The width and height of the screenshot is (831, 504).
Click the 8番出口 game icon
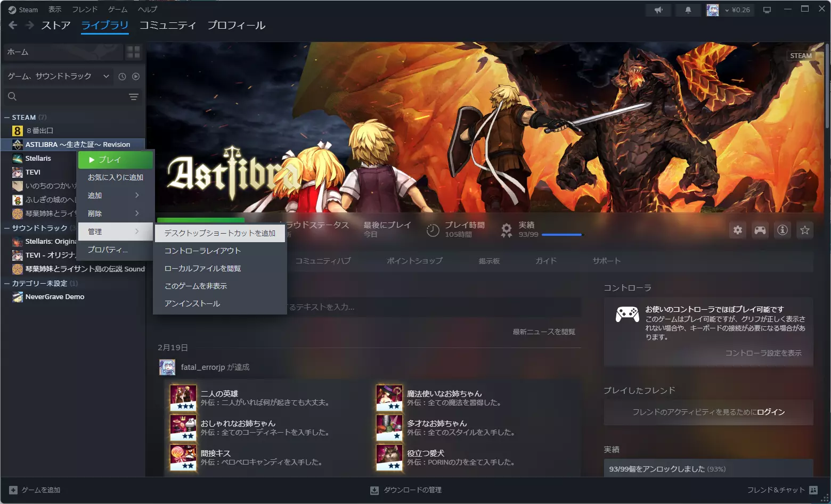pos(18,131)
